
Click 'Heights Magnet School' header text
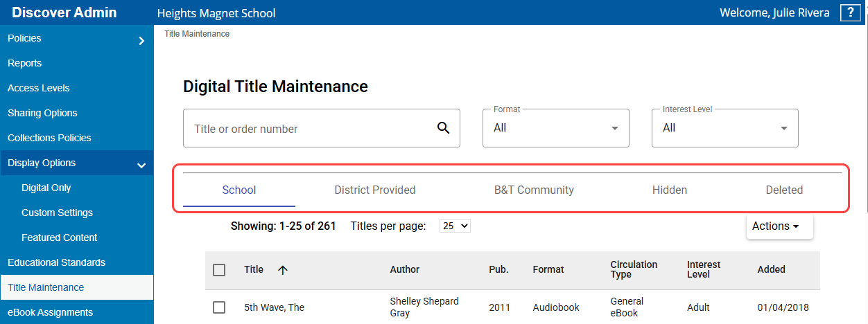216,13
